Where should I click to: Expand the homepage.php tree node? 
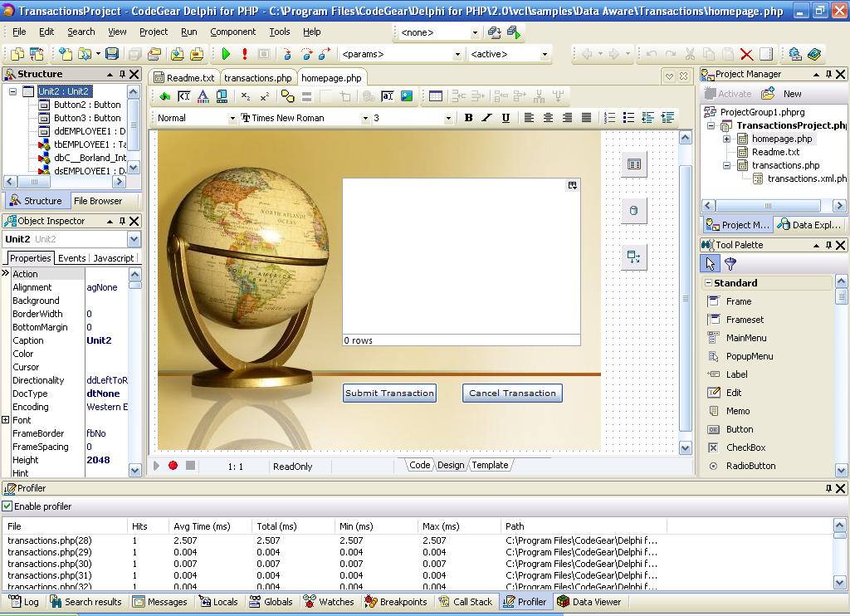point(726,139)
